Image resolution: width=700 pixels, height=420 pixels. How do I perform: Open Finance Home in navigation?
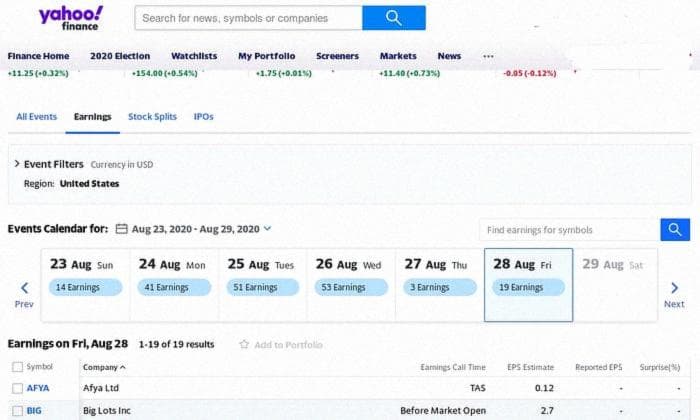[38, 56]
